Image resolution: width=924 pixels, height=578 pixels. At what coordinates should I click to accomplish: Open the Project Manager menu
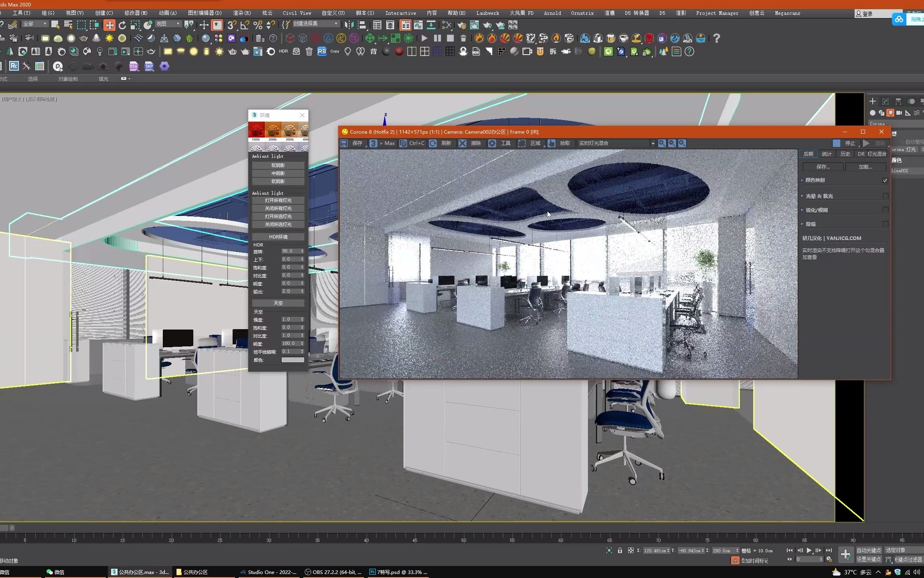pyautogui.click(x=717, y=13)
